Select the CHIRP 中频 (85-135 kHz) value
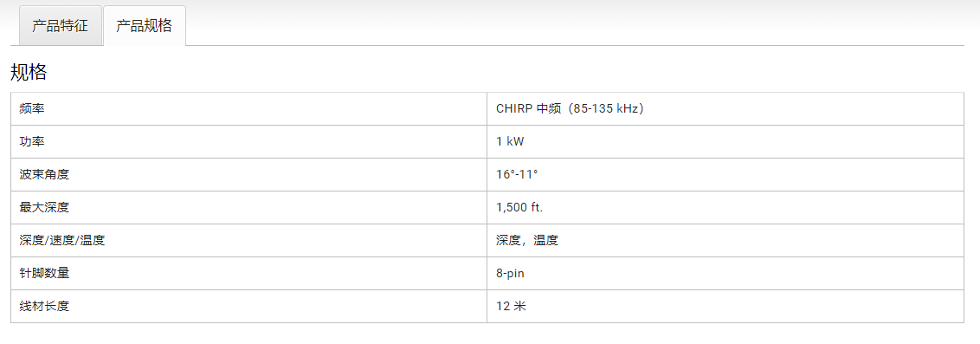The image size is (980, 344). tap(570, 109)
